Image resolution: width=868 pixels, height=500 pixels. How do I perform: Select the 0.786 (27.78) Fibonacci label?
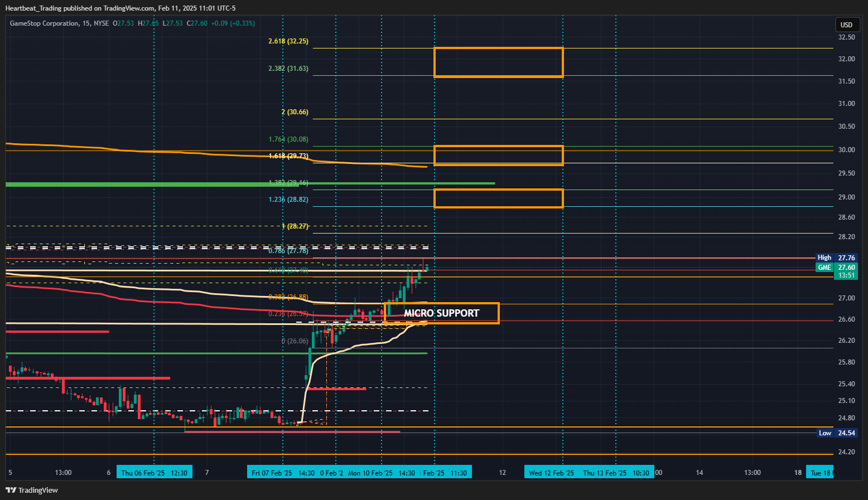(288, 251)
